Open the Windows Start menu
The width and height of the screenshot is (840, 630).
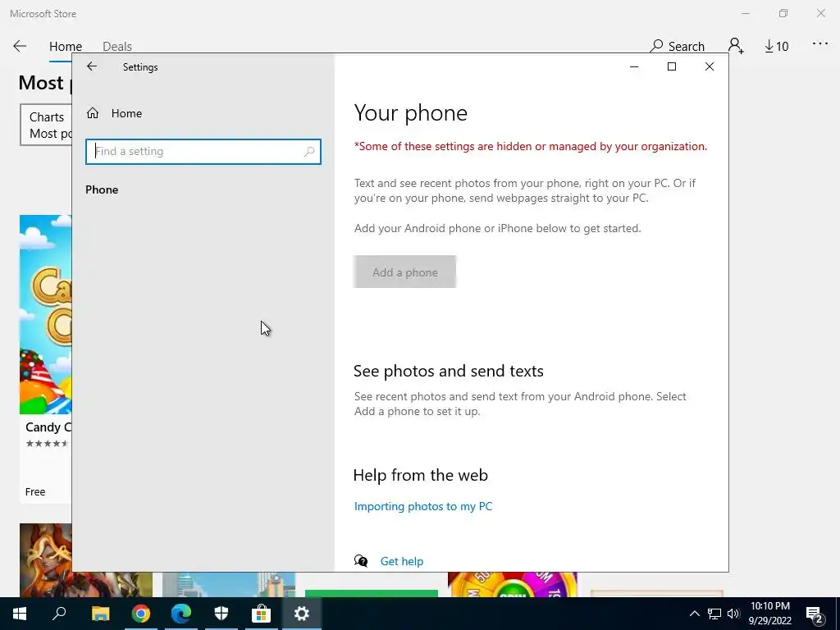point(20,614)
